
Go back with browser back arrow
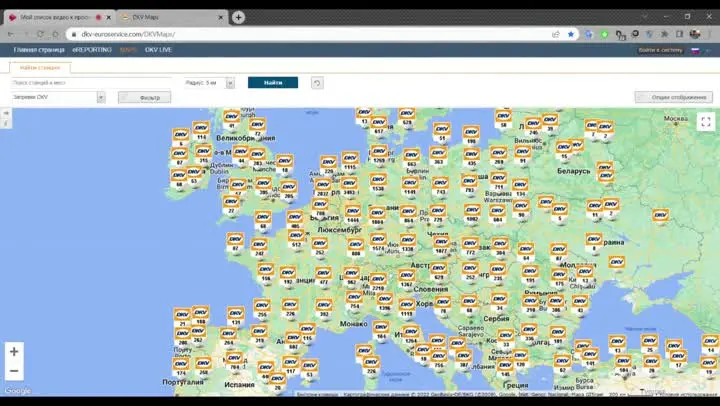[x=11, y=34]
